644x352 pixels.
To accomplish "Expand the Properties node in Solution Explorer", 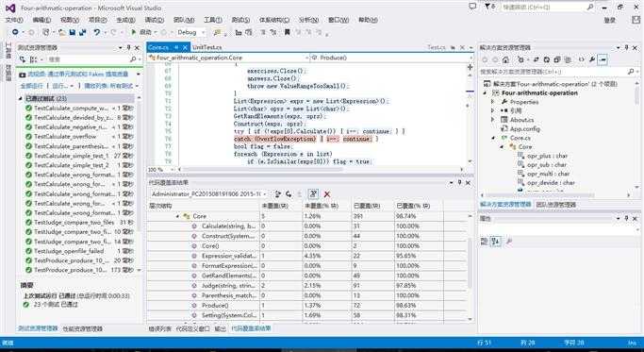I will click(493, 102).
